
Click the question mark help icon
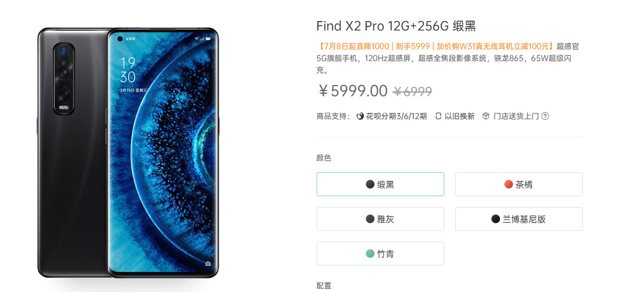545,116
